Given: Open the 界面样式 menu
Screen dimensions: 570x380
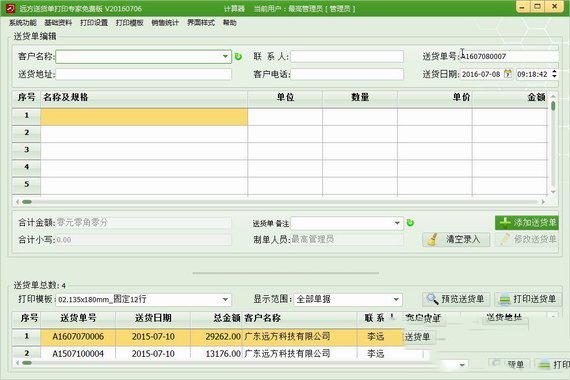Looking at the screenshot, I should [x=201, y=23].
